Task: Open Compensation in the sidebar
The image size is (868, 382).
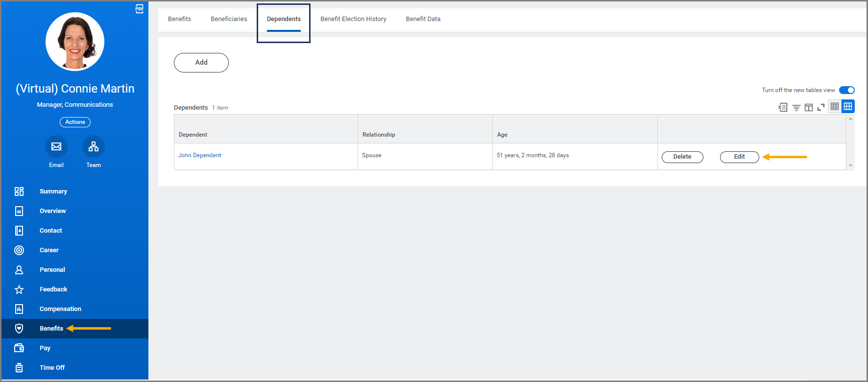Action: tap(60, 309)
